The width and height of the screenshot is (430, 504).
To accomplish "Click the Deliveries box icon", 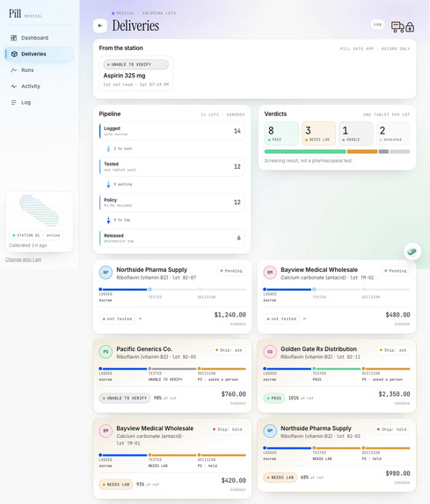I will click(x=14, y=54).
